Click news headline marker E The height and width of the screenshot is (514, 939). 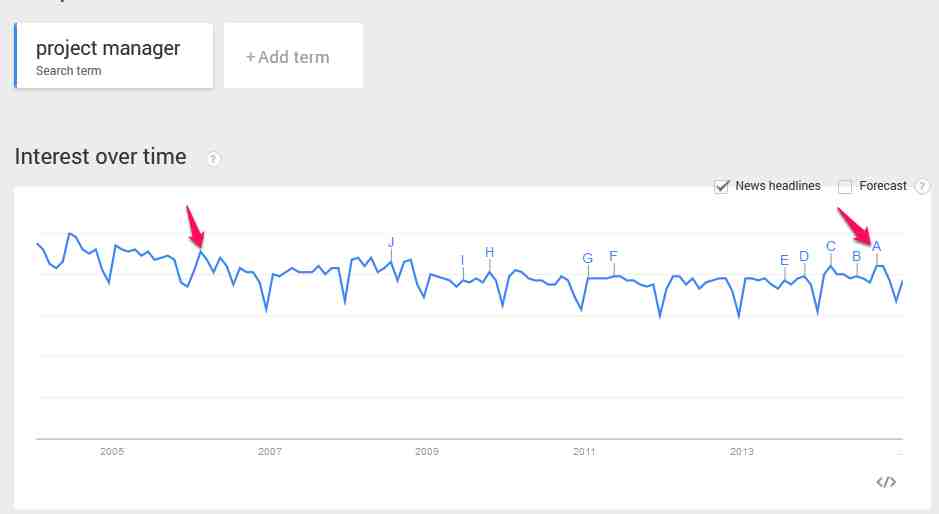(x=784, y=260)
